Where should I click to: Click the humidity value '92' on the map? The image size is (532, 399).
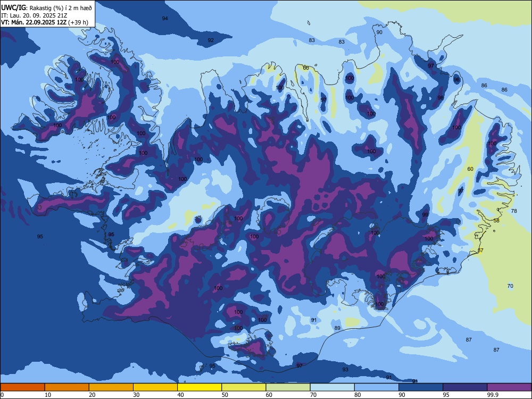(211, 40)
